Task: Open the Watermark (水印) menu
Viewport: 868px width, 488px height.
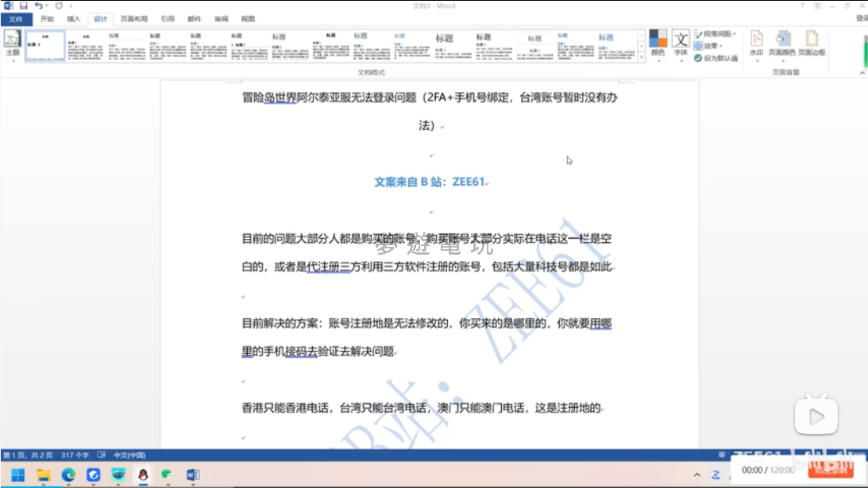Action: point(756,44)
